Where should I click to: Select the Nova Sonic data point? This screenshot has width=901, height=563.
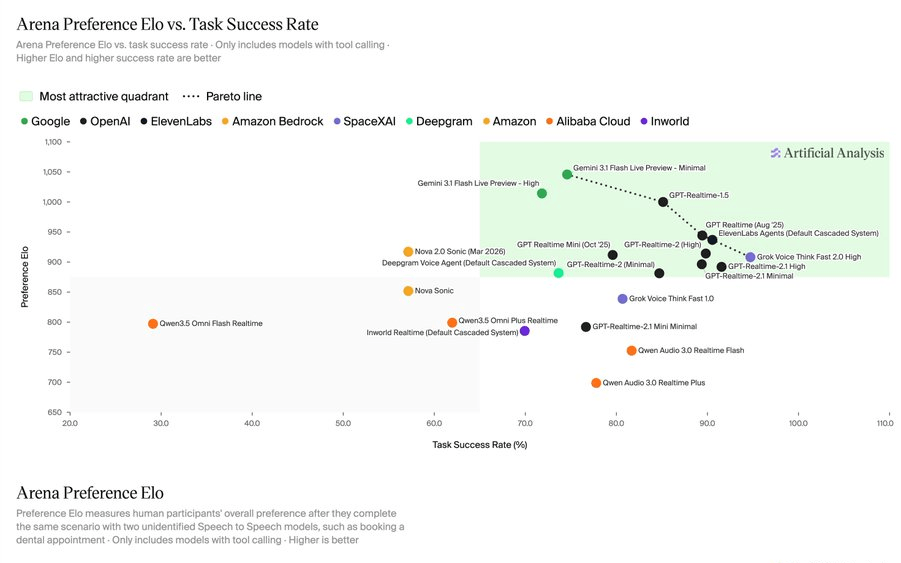click(408, 291)
